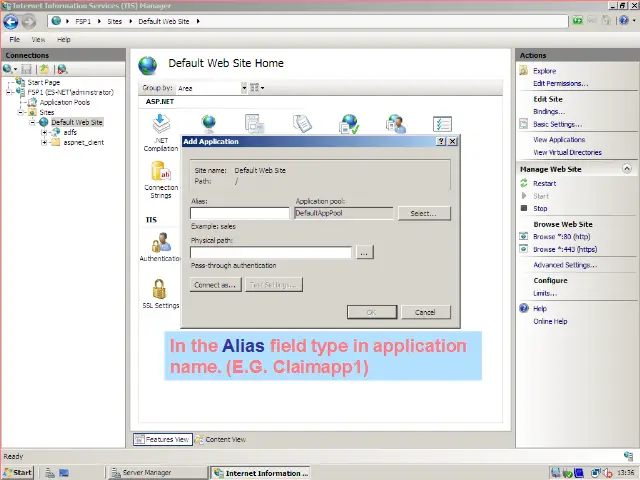
Task: Collapse the Manage Web Site section chevron
Action: [x=627, y=169]
